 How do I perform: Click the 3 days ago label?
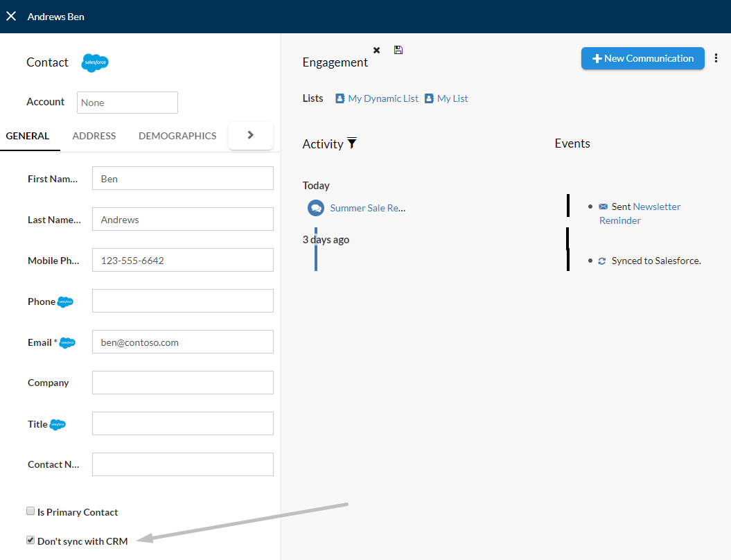point(326,240)
